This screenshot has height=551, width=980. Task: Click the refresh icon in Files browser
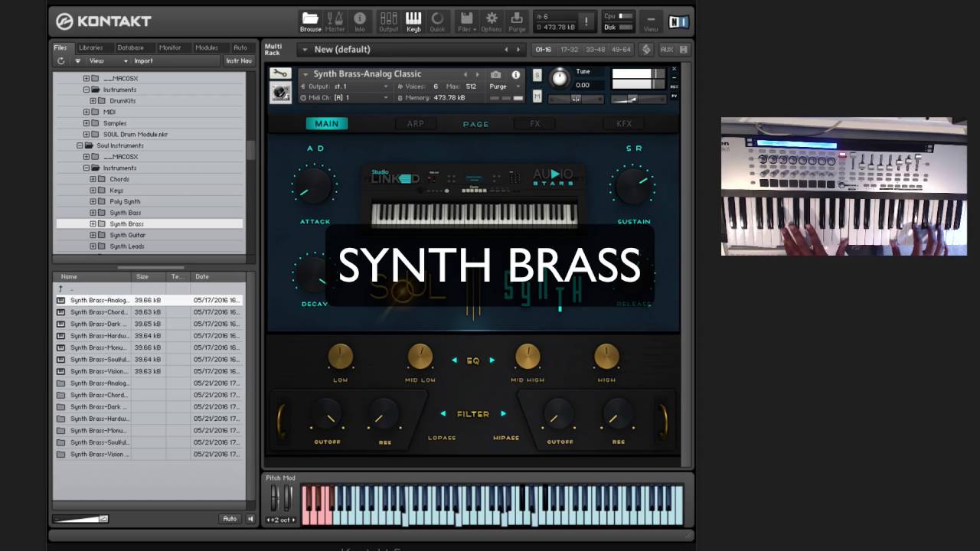tap(61, 61)
